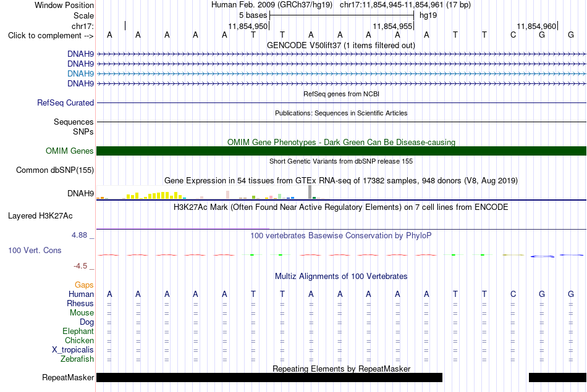Click the 'Scale' label

click(83, 15)
